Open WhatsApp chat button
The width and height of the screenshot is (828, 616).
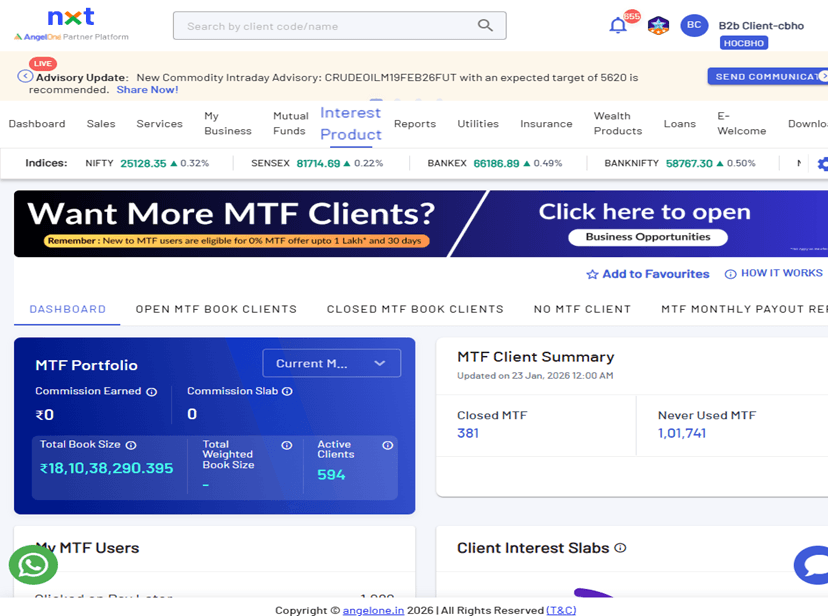[33, 565]
